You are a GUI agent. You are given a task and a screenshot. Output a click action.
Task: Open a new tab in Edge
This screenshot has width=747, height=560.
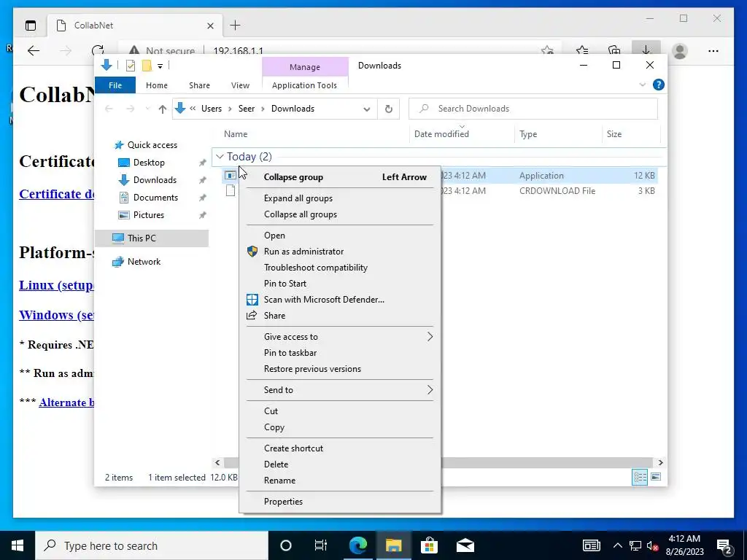pos(236,26)
